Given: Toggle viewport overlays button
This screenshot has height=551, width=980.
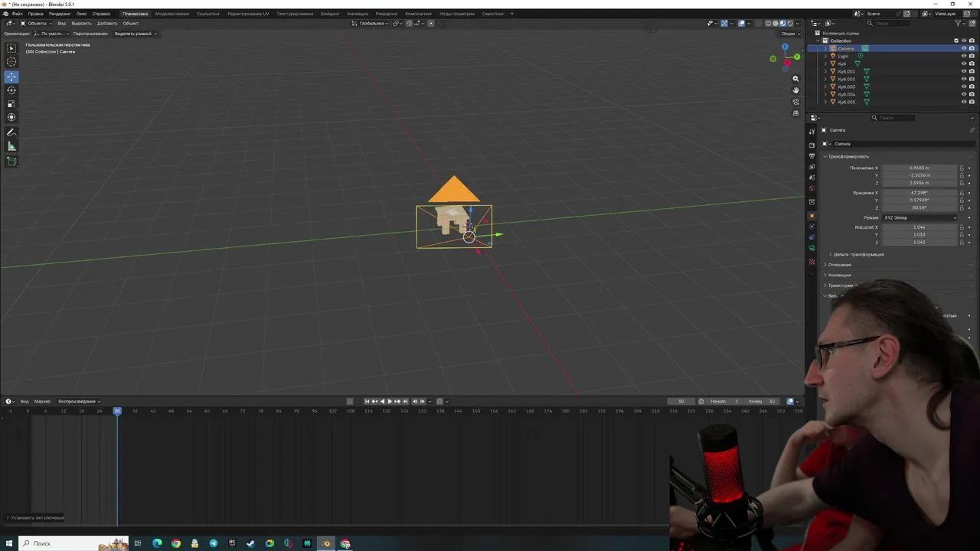Looking at the screenshot, I should click(x=741, y=23).
